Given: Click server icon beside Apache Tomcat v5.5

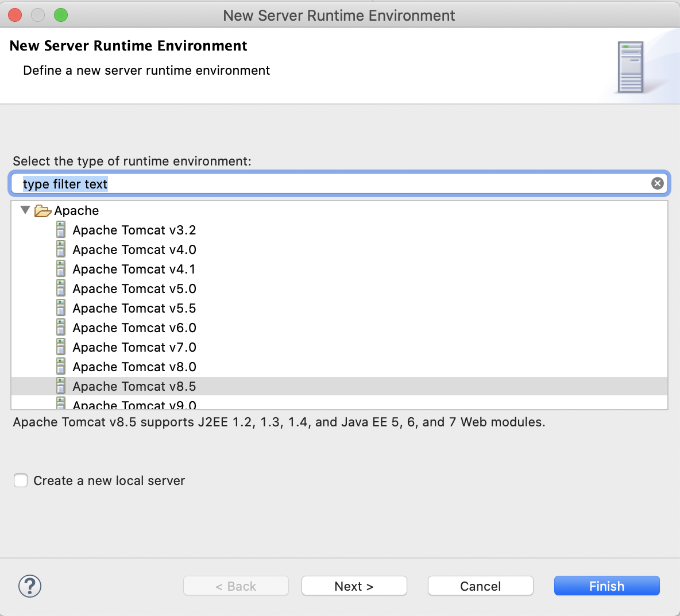Looking at the screenshot, I should 61,307.
